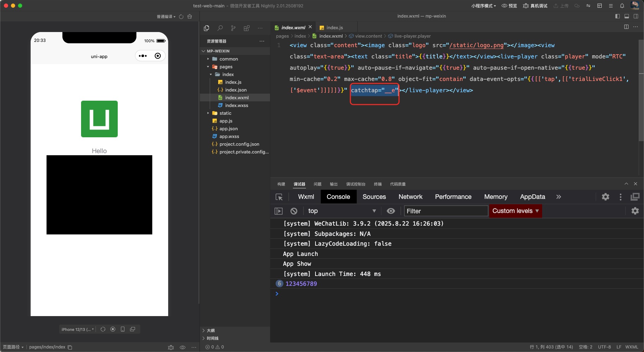Image resolution: width=644 pixels, height=352 pixels.
Task: Toggle the console live expression eye icon
Action: (x=391, y=211)
